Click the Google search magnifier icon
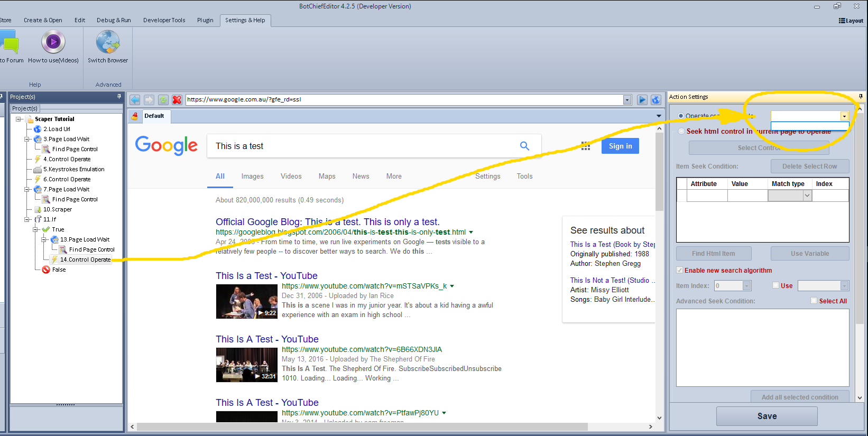This screenshot has height=436, width=868. click(524, 146)
